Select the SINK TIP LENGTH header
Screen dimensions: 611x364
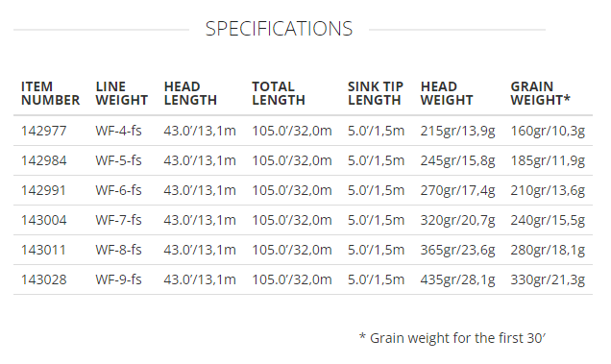[x=376, y=93]
